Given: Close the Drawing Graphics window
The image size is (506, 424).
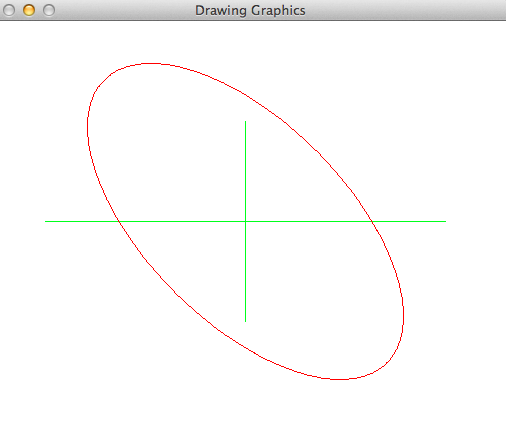Looking at the screenshot, I should (x=9, y=10).
